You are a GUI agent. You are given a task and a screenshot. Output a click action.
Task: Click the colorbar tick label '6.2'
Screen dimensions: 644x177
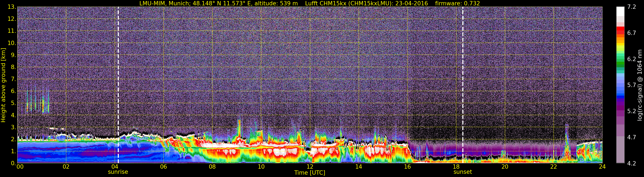point(632,59)
